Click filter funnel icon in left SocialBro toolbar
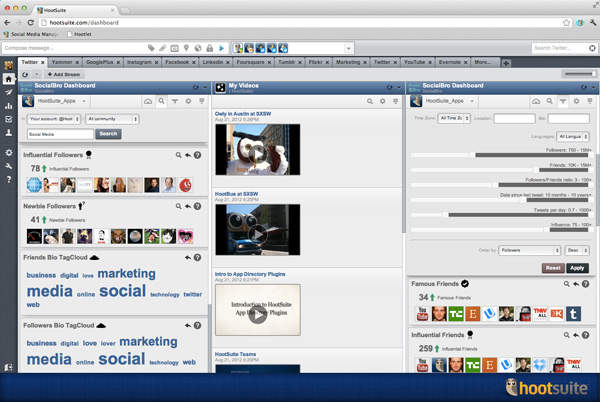 175,101
